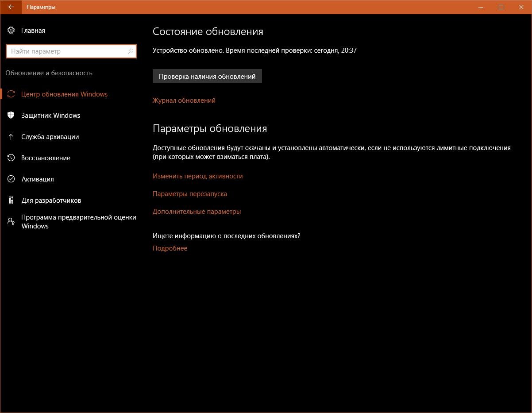This screenshot has width=532, height=413.
Task: Click Проверка наличия обновлений button
Action: 207,76
